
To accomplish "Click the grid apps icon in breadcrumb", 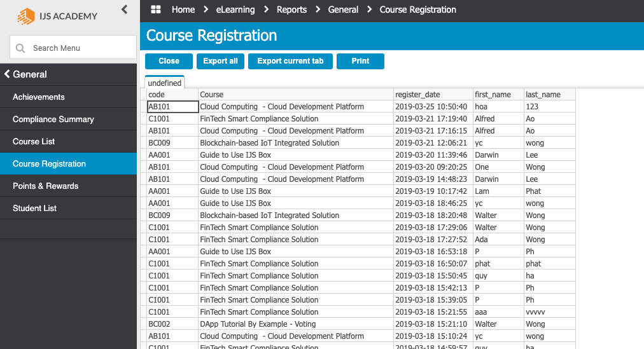I will pos(155,10).
